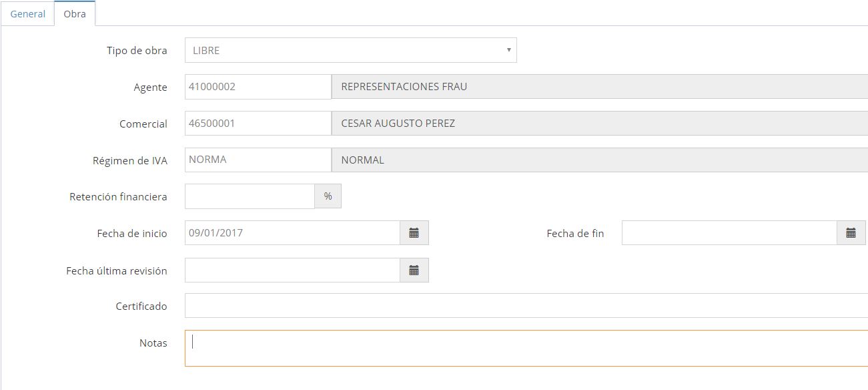The height and width of the screenshot is (390, 868).
Task: Click the Fecha de fin label
Action: (575, 234)
